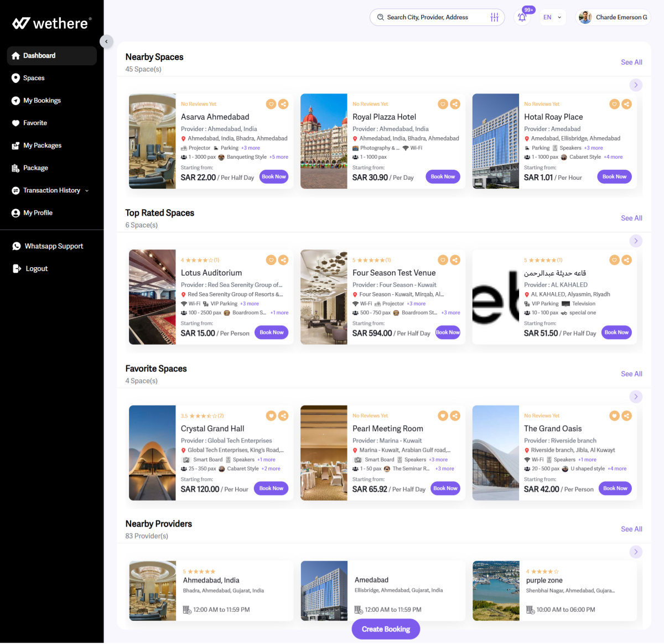The image size is (664, 644).
Task: Open the notifications bell icon
Action: pyautogui.click(x=522, y=18)
